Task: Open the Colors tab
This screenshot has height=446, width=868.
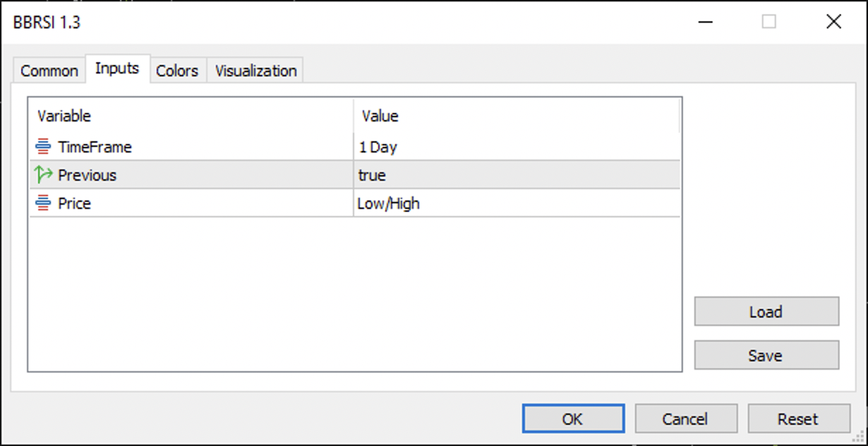Action: [177, 70]
